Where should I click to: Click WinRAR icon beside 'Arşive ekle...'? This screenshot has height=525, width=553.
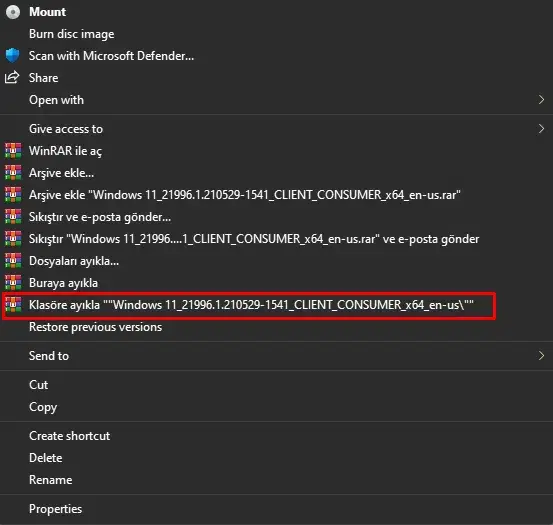coord(13,173)
